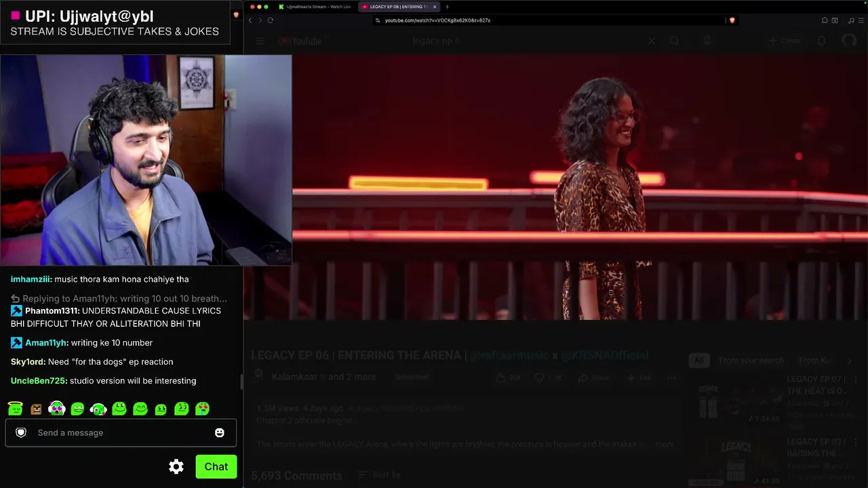Go forward in the browser
The image size is (868, 488).
[260, 20]
